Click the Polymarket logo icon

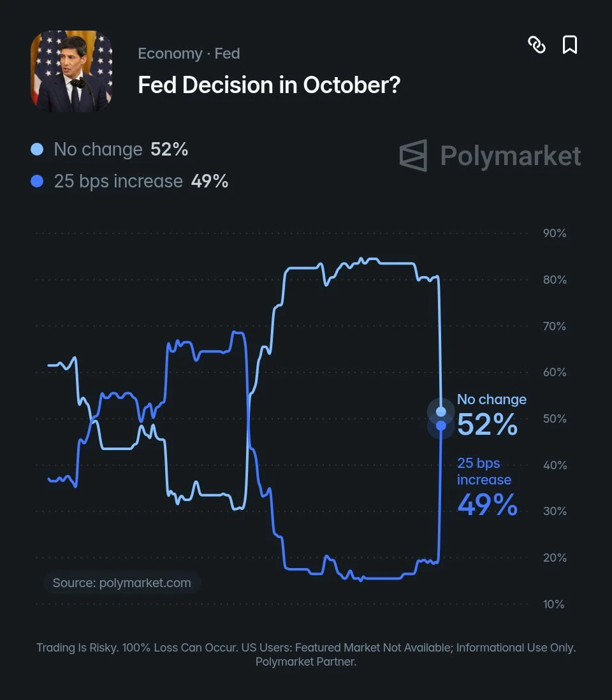[413, 156]
